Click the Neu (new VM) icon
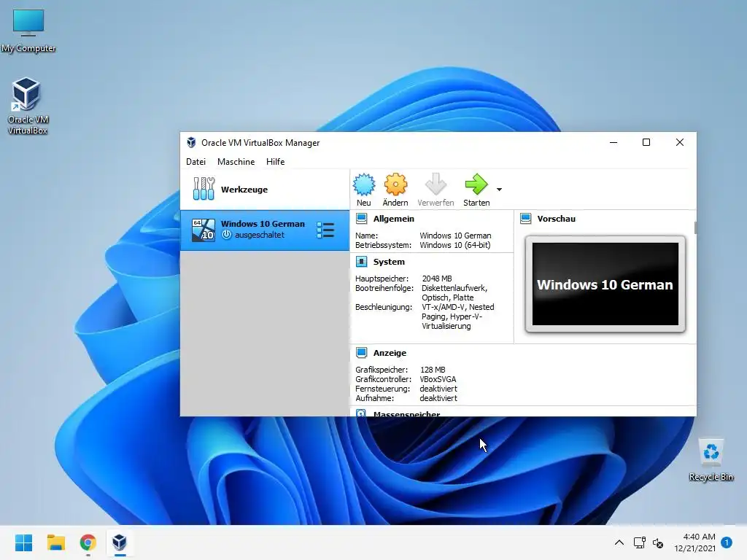This screenshot has height=560, width=747. (364, 184)
